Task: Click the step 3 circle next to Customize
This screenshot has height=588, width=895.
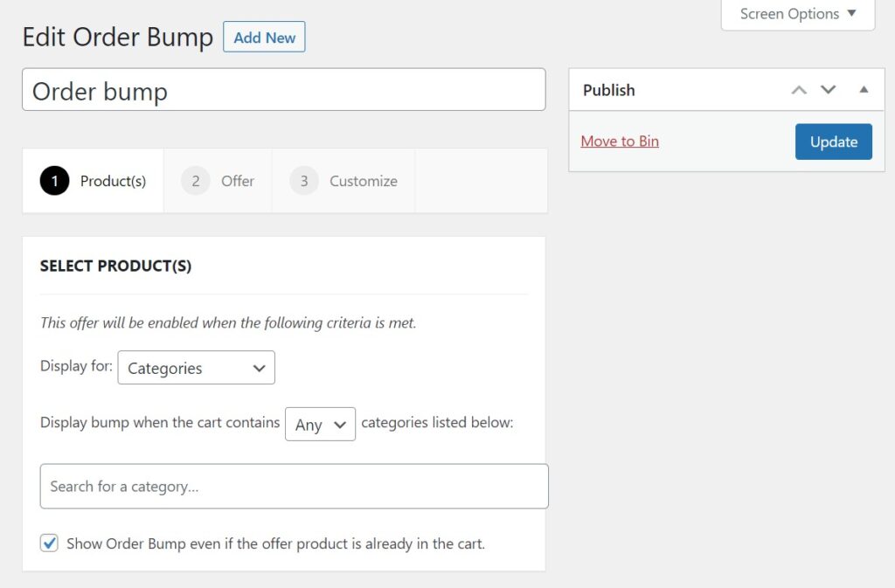Action: (303, 181)
